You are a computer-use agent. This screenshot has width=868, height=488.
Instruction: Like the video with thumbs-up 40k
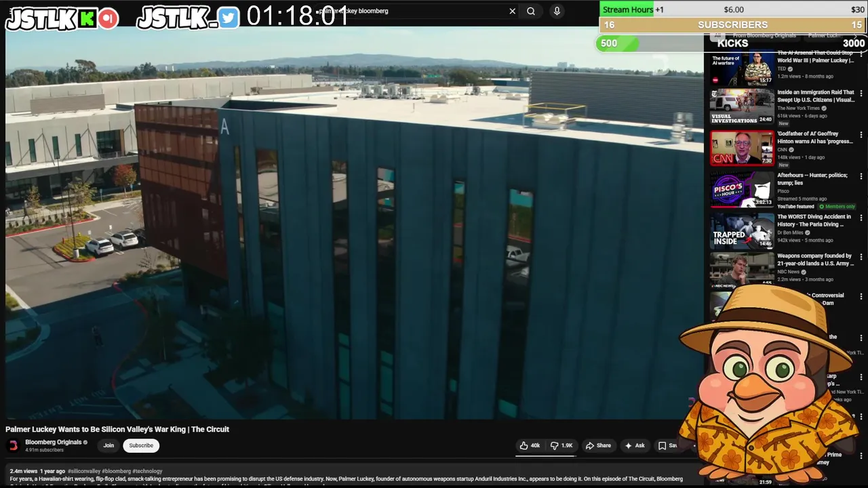click(x=530, y=445)
